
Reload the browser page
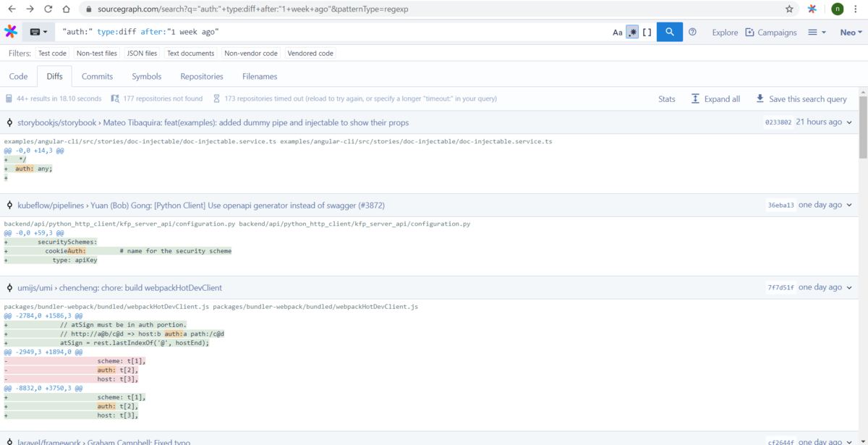(x=48, y=9)
